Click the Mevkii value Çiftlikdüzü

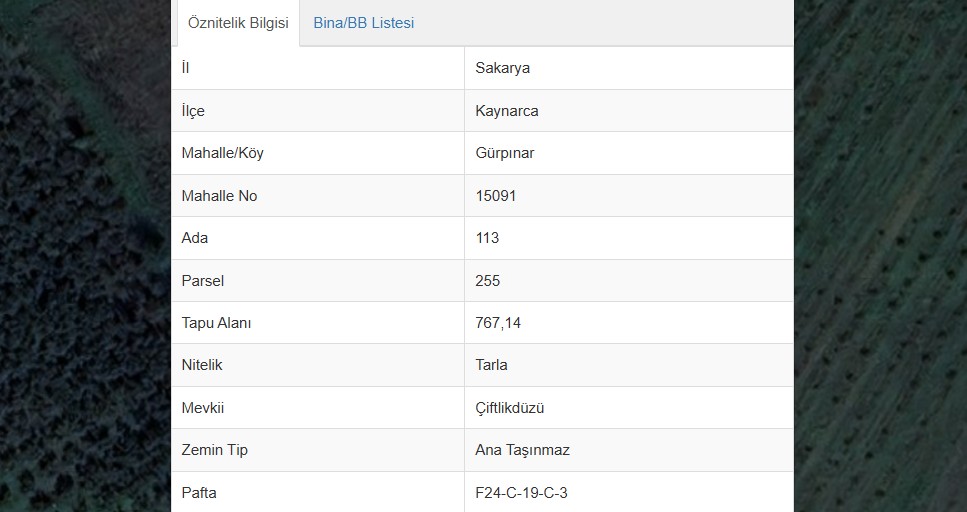(x=509, y=408)
